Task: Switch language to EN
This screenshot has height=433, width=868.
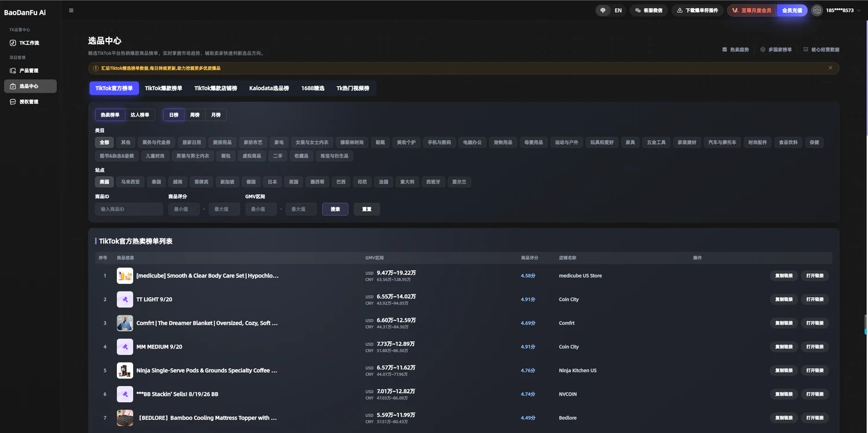Action: coord(618,10)
